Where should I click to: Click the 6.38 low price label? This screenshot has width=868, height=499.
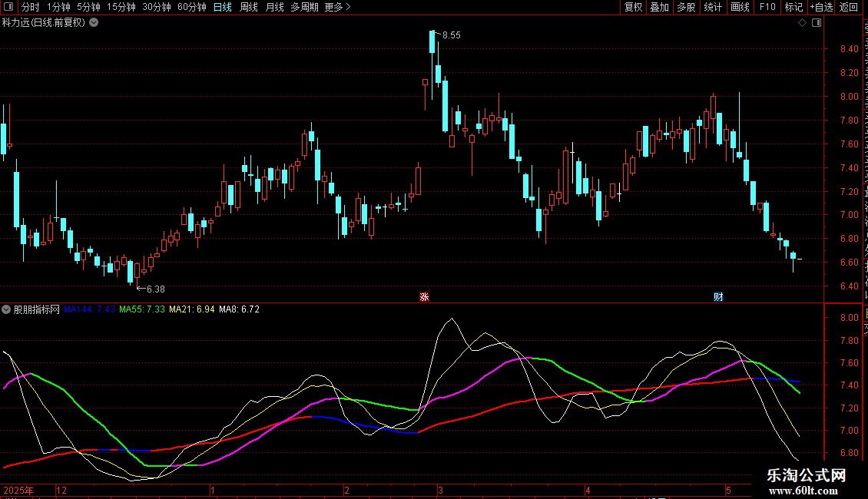click(156, 289)
